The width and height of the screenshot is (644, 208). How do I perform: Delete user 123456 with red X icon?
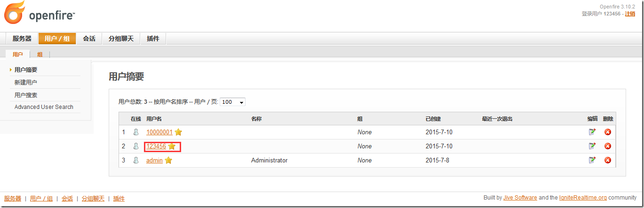607,146
